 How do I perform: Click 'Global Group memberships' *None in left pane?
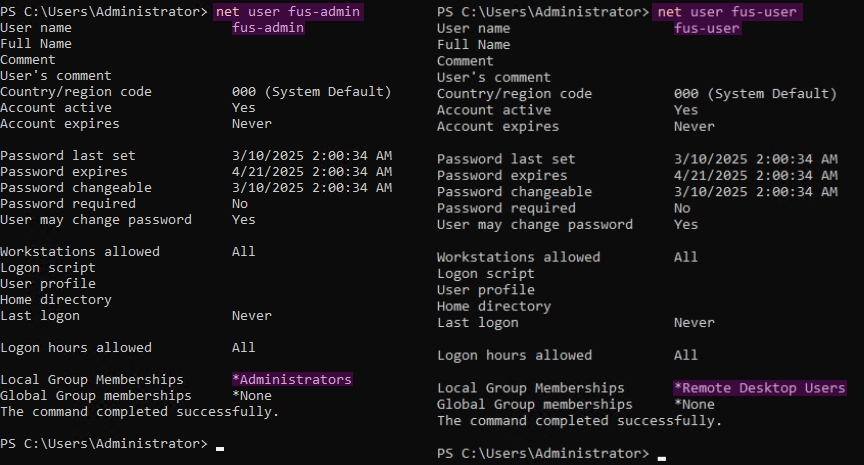click(x=252, y=396)
